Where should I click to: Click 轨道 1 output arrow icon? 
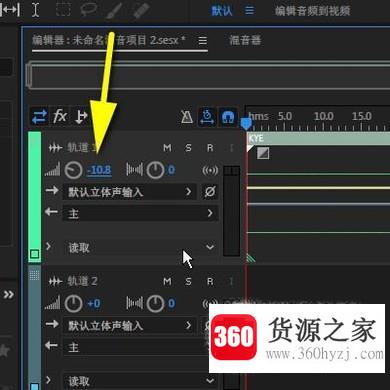[51, 211]
